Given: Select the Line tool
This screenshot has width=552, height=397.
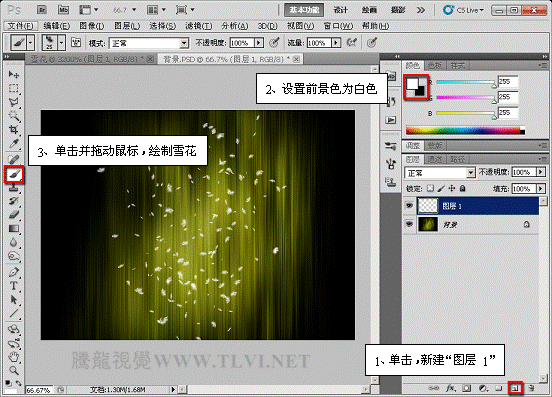Looking at the screenshot, I should click(14, 313).
